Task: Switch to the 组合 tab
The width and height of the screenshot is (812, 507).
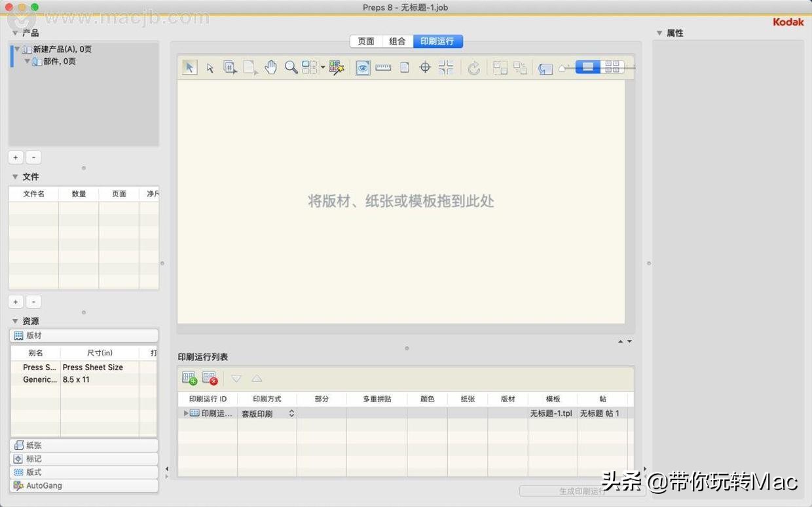Action: 397,41
